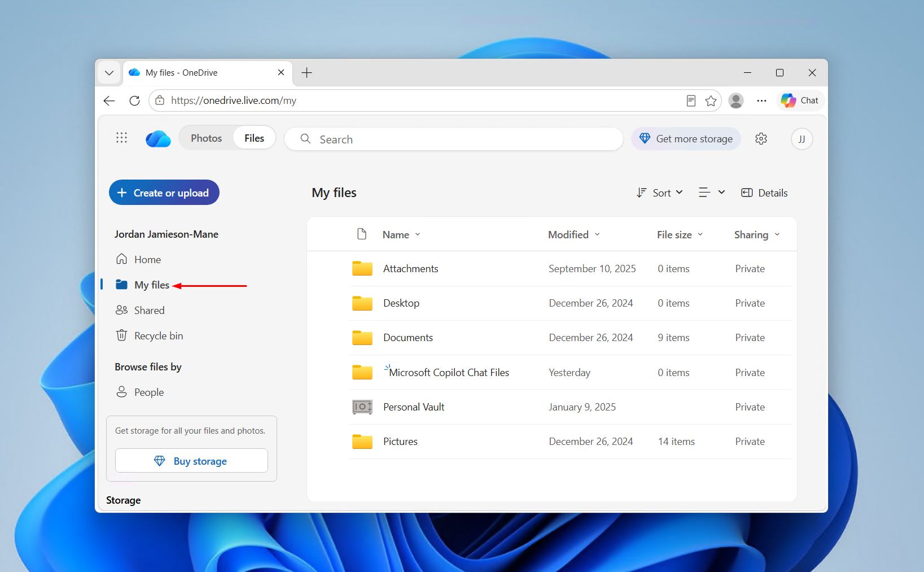
Task: Click the Pictures folder icon
Action: (362, 442)
